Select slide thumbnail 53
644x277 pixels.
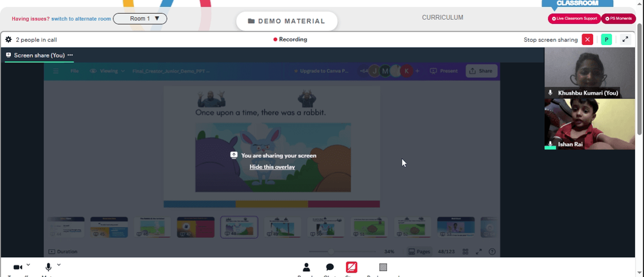456,227
